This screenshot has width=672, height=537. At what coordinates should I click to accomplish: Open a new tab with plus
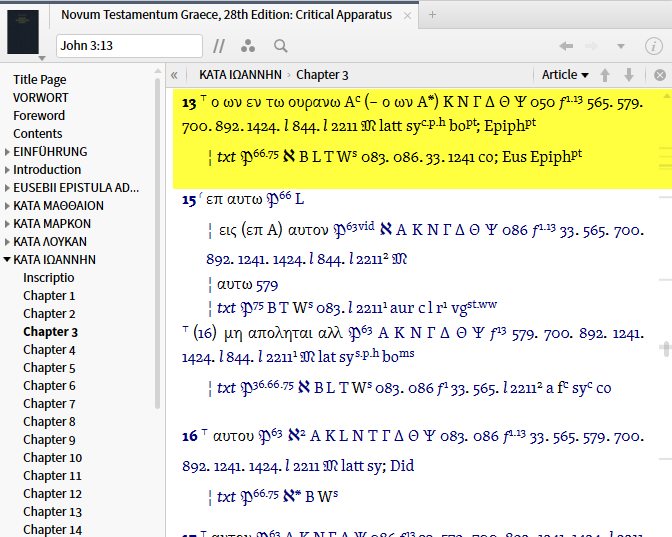point(432,15)
